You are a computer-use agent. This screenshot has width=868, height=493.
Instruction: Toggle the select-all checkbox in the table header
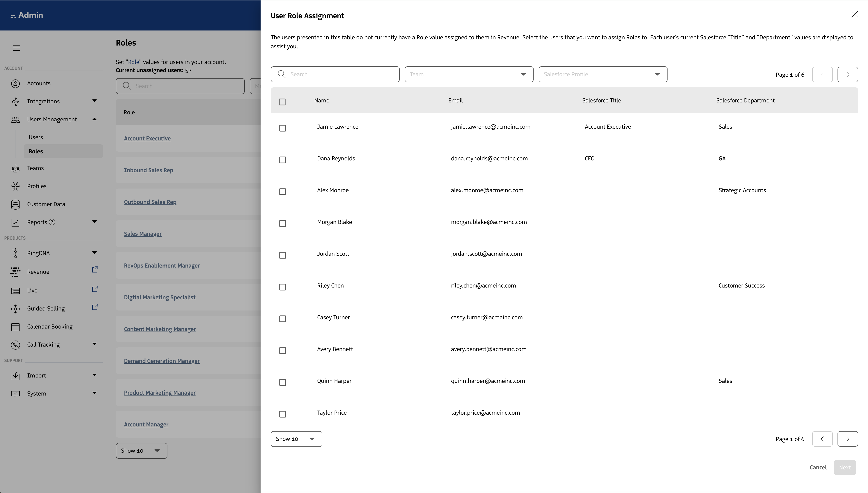click(x=282, y=102)
